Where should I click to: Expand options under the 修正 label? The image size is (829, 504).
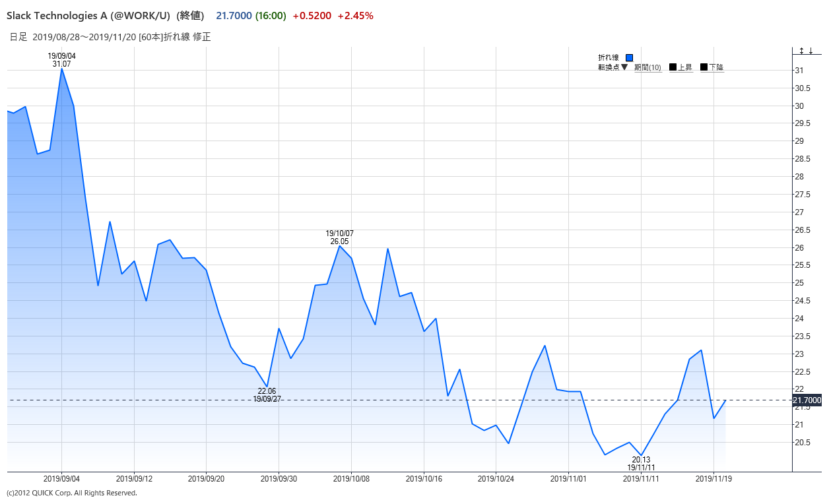click(202, 37)
